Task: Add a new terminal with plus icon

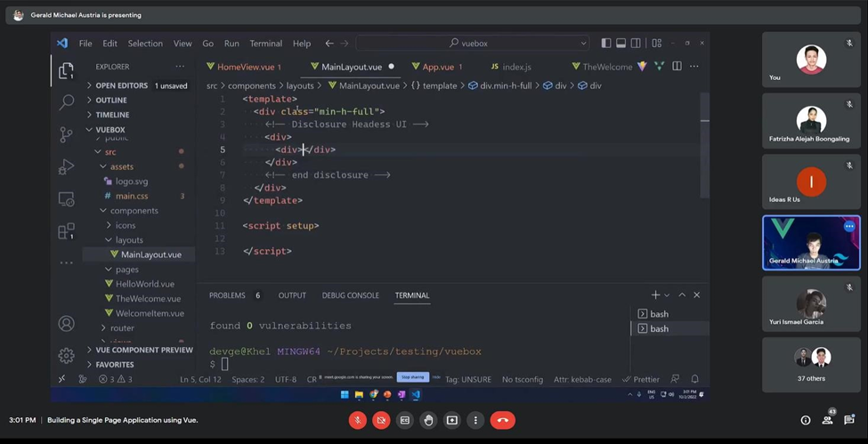Action: tap(655, 295)
